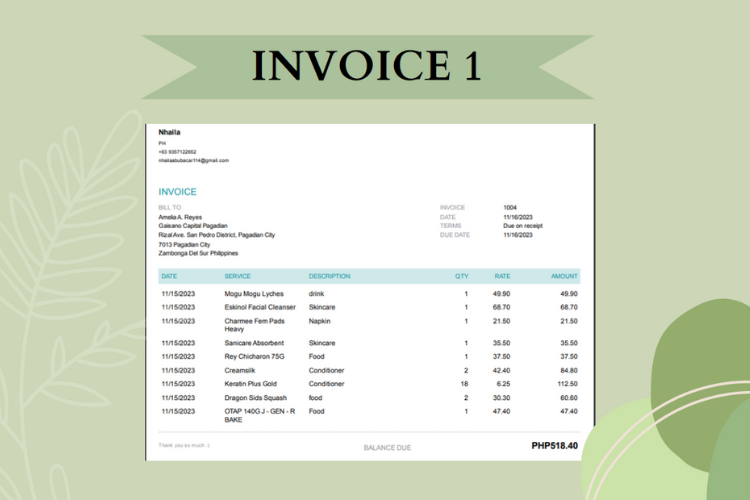The width and height of the screenshot is (750, 500).
Task: Click the Due on receipt terms value
Action: pyautogui.click(x=523, y=226)
